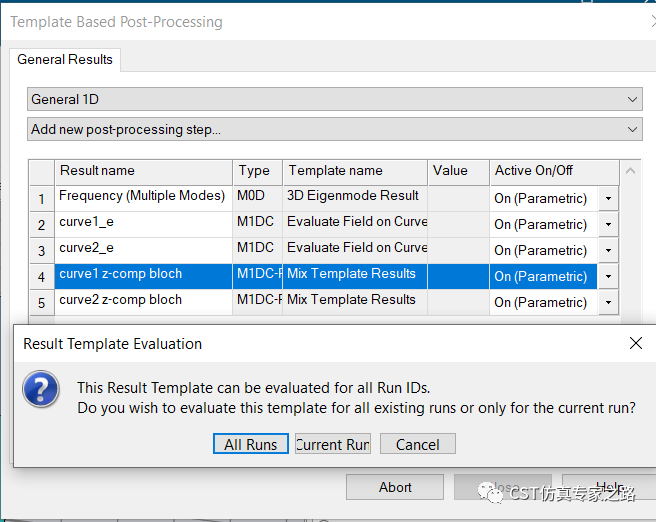The width and height of the screenshot is (656, 522).
Task: Open Active dropdown for curve2_e row
Action: click(x=608, y=250)
